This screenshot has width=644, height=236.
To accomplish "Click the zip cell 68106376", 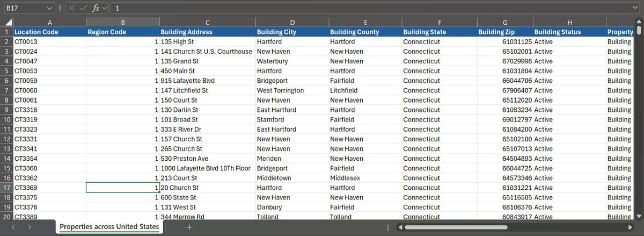I will click(x=505, y=207).
